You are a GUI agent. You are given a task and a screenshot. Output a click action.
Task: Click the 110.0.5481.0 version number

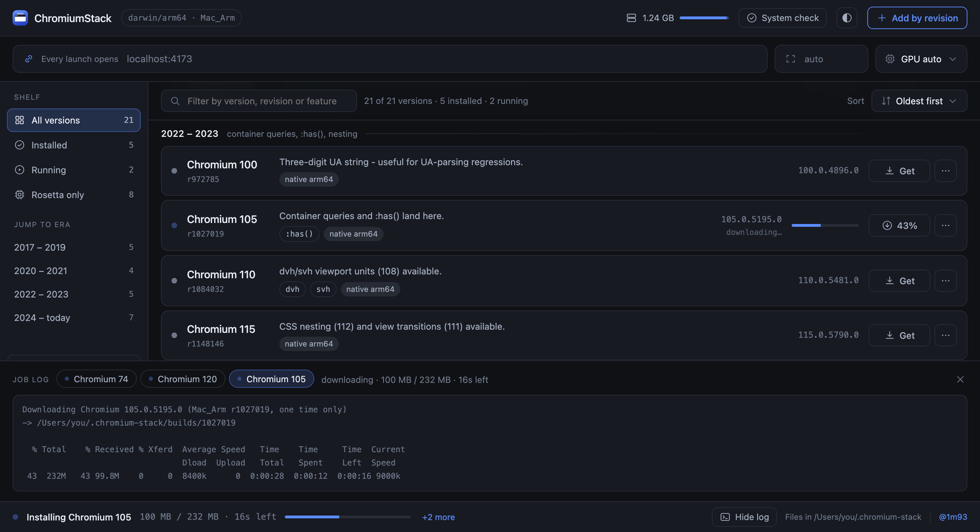pos(828,280)
